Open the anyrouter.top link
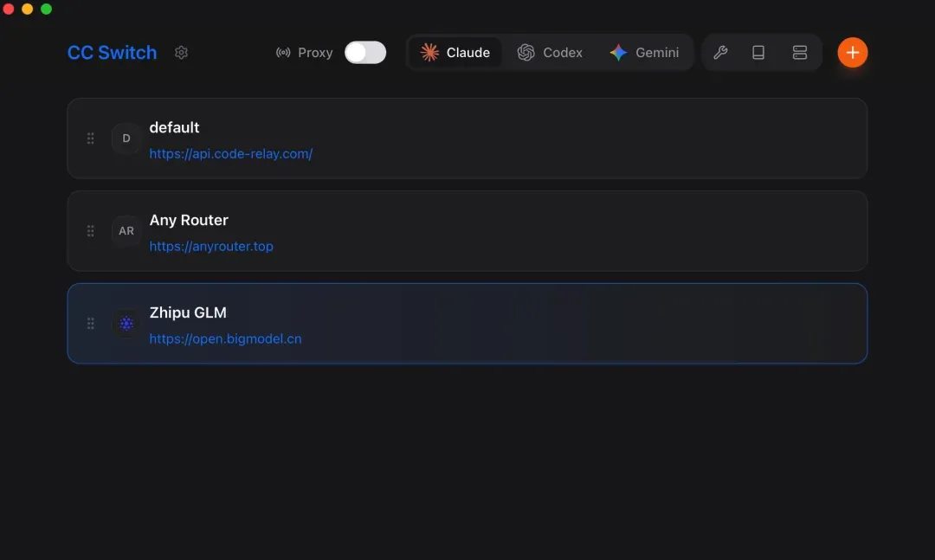 tap(211, 247)
